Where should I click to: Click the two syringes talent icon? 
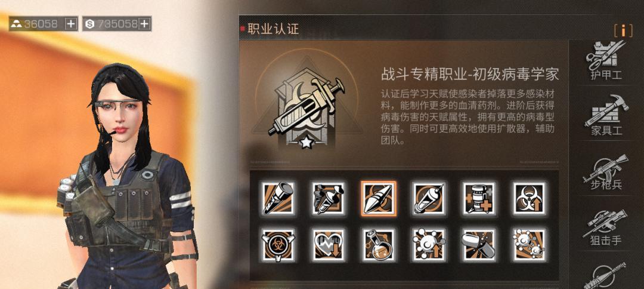(x=328, y=199)
